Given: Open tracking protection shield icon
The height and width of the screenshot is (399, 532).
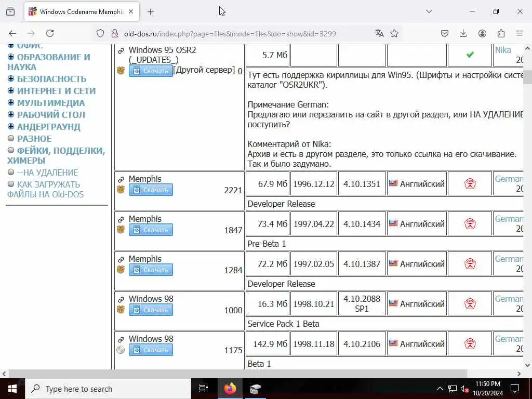Looking at the screenshot, I should click(100, 33).
